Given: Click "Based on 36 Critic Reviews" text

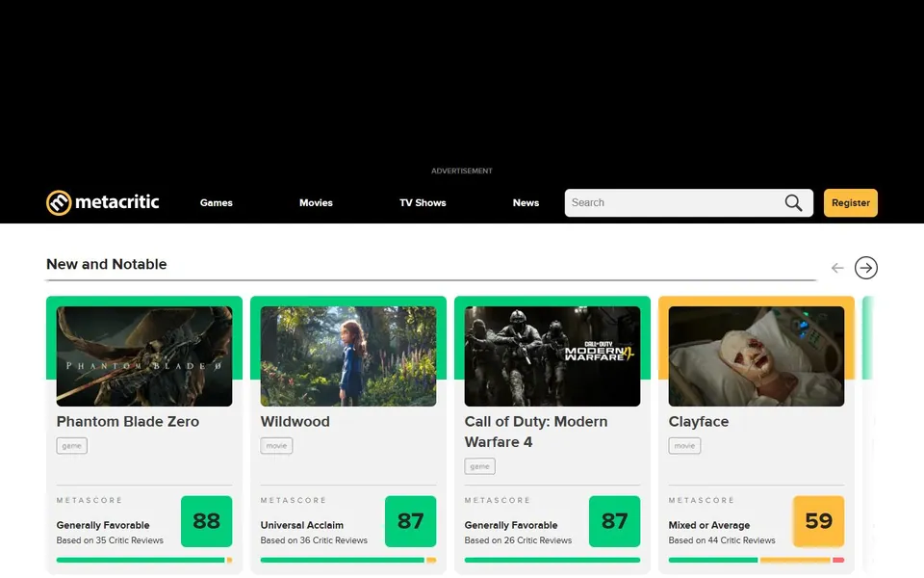Looking at the screenshot, I should [x=314, y=540].
